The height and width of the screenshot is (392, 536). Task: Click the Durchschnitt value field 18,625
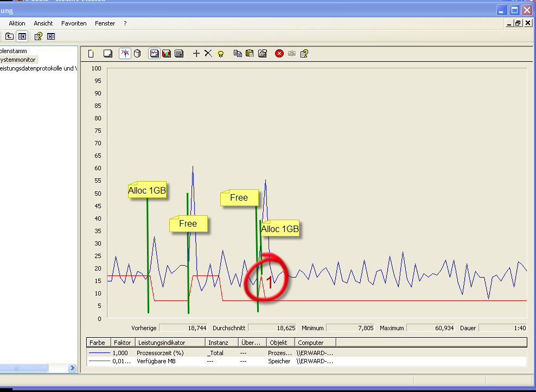click(x=272, y=327)
